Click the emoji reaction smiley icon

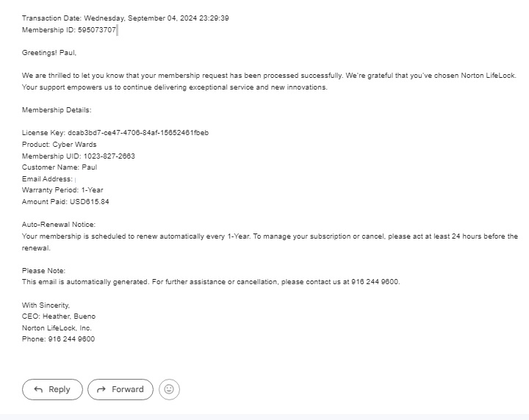(x=169, y=389)
